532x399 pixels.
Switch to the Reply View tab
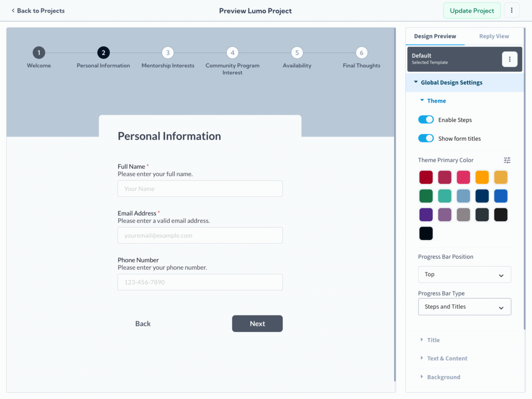(x=494, y=36)
